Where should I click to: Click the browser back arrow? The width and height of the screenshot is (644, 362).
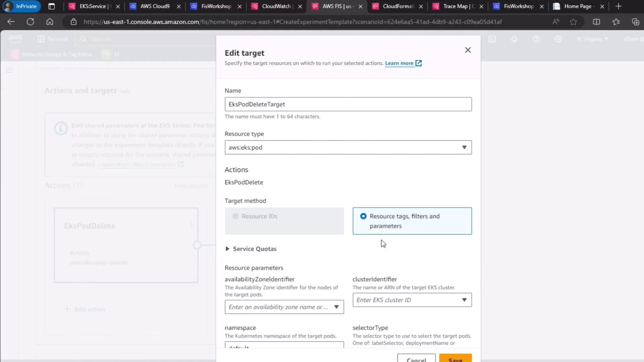11,22
